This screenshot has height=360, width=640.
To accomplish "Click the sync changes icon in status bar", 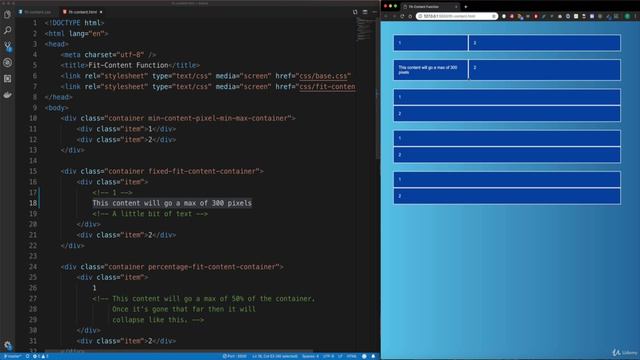I will click(27, 356).
